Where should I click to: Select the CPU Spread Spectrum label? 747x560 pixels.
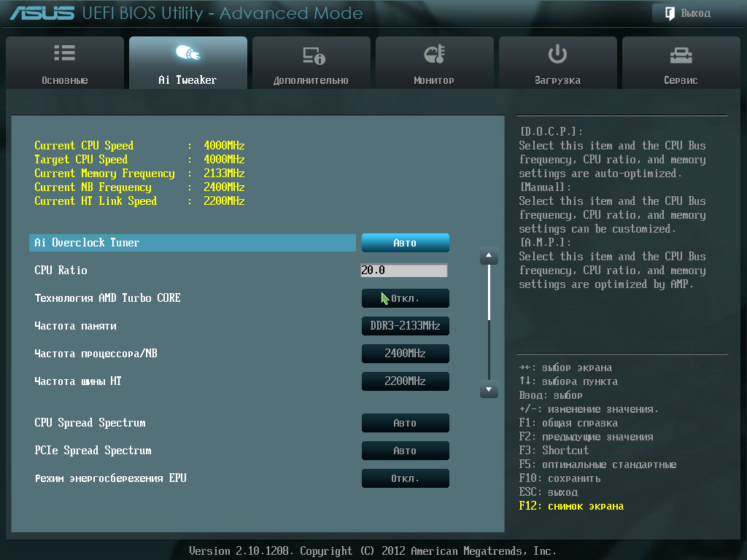pyautogui.click(x=90, y=423)
